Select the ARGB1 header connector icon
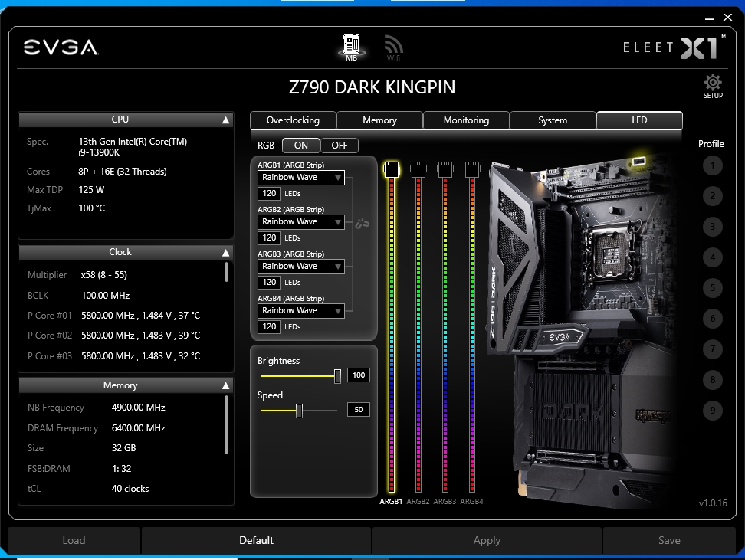This screenshot has height=560, width=745. (x=392, y=169)
